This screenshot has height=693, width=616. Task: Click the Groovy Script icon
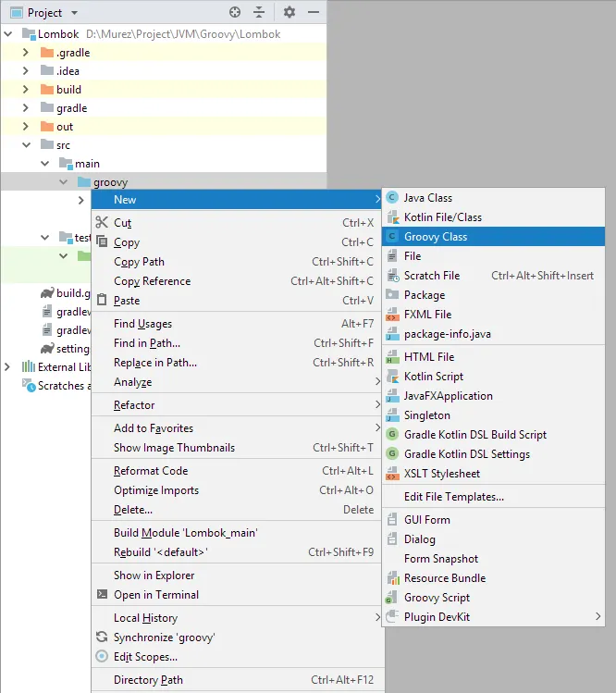point(391,598)
